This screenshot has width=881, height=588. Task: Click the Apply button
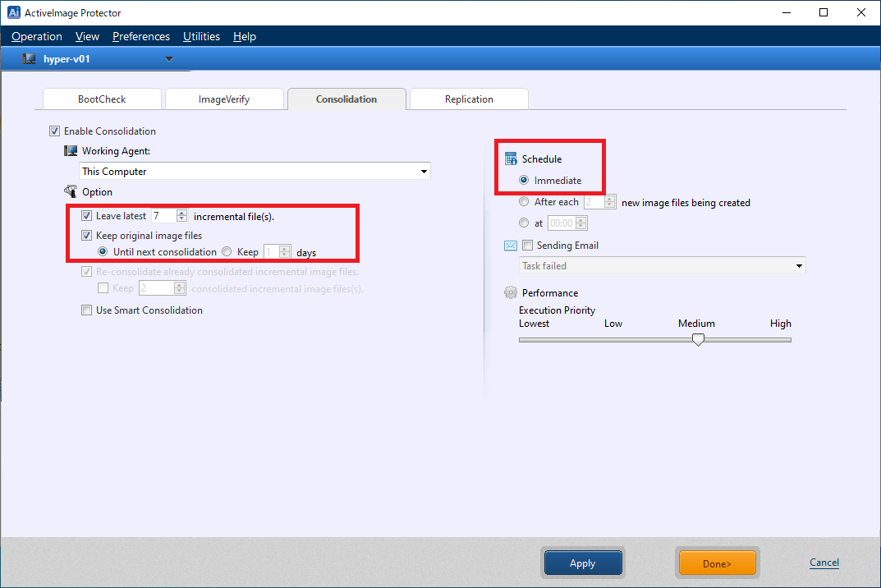(583, 563)
